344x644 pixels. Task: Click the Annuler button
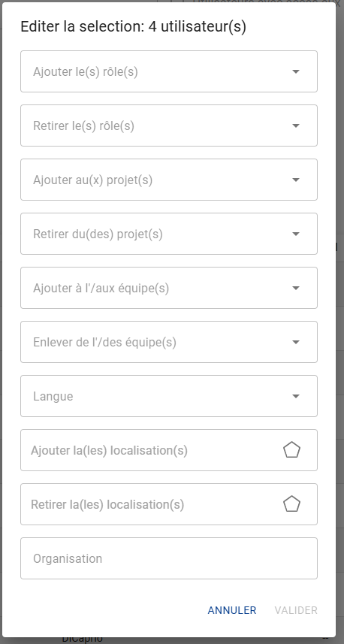pos(232,610)
